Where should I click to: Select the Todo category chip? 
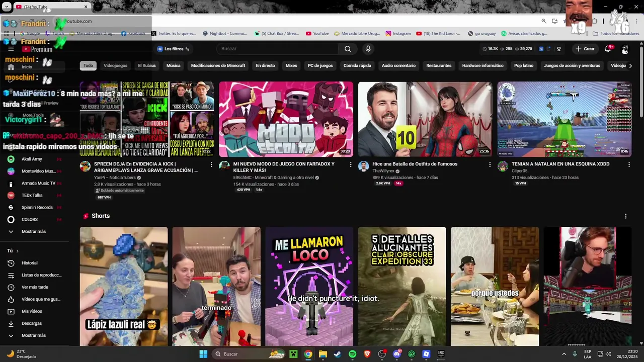[88, 65]
